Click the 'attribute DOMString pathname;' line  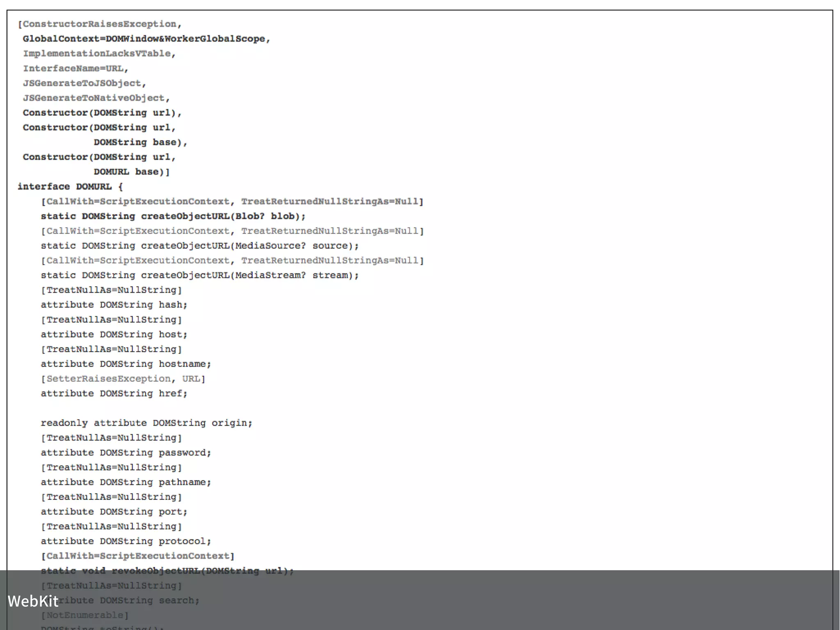pyautogui.click(x=126, y=482)
